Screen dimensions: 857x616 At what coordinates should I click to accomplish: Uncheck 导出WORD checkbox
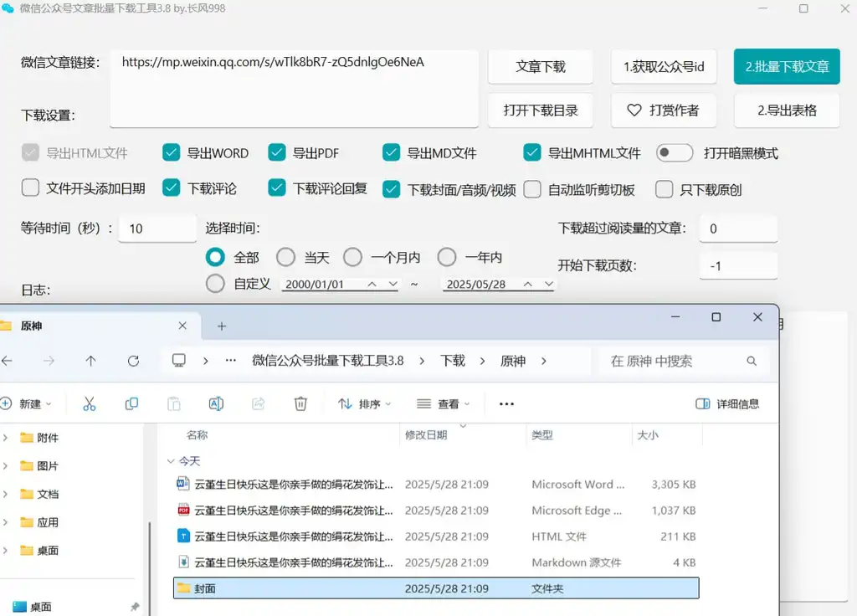[x=171, y=152]
